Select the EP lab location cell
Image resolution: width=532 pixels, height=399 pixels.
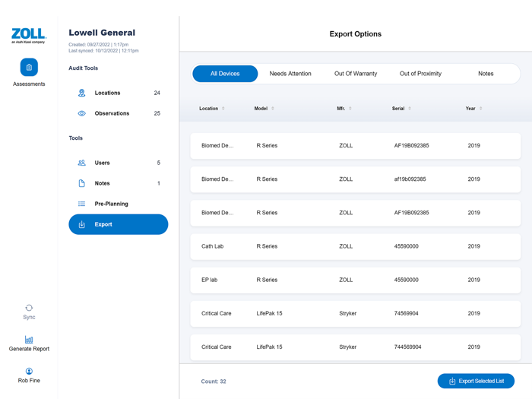click(209, 280)
